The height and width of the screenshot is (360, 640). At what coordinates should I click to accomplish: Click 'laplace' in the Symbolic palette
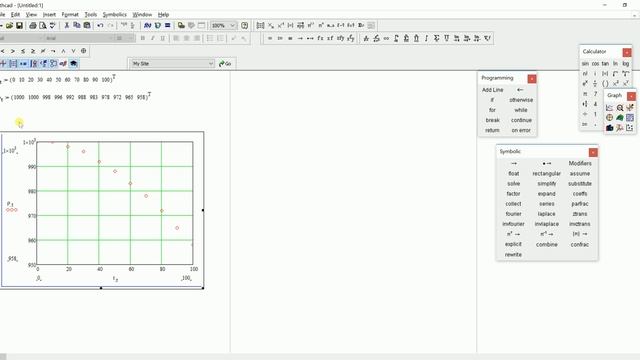click(547, 214)
